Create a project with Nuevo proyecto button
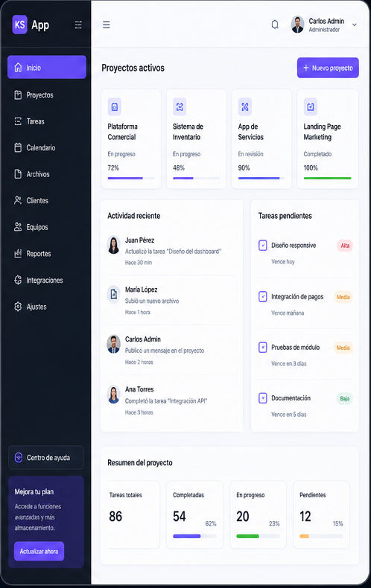Viewport: 371px width, 588px height. pos(328,68)
